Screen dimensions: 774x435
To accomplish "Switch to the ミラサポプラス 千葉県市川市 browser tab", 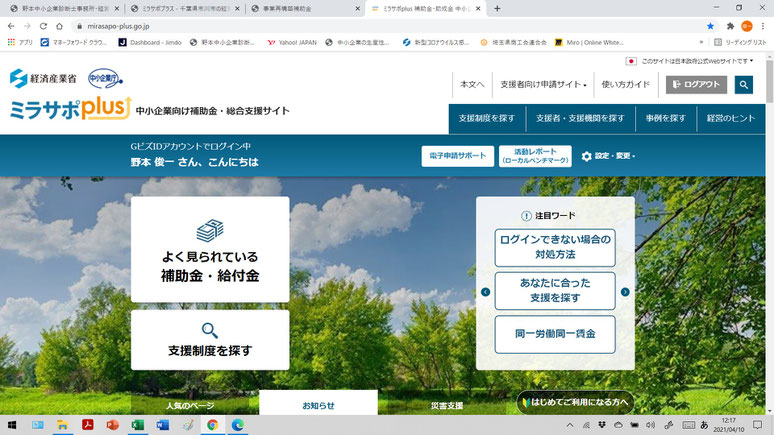I will coord(185,8).
